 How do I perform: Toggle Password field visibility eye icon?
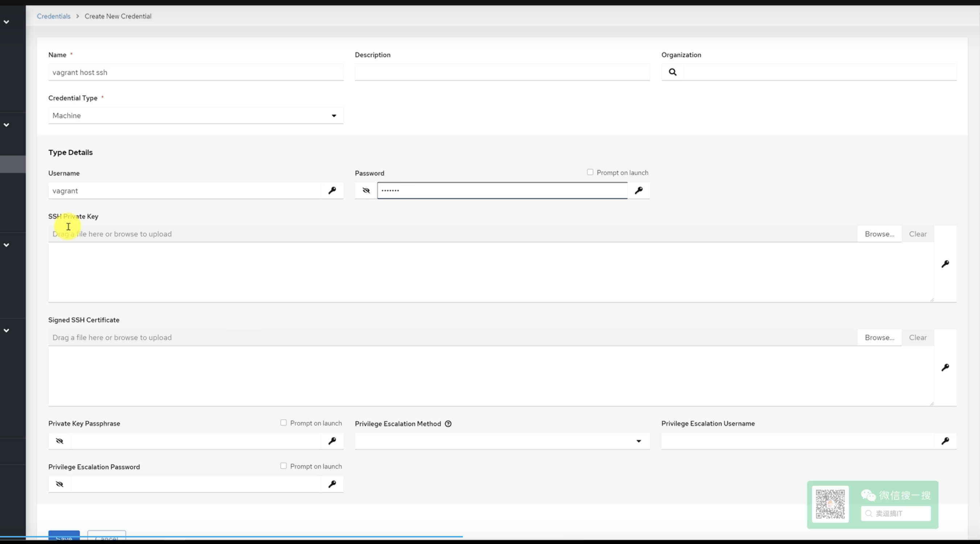pos(366,190)
